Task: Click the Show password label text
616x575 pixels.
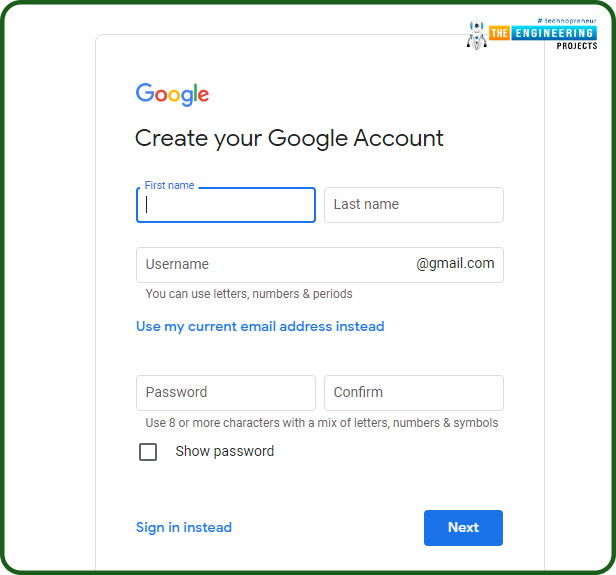Action: (225, 451)
